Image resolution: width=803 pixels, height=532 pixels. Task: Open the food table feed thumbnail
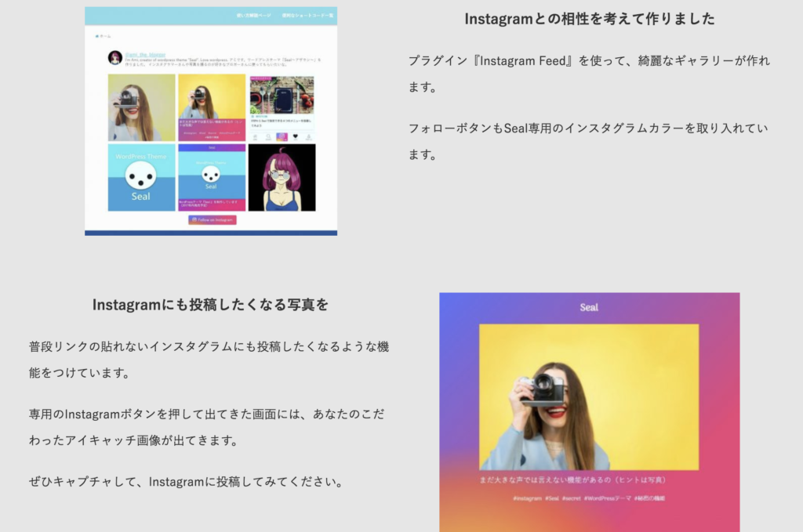pyautogui.click(x=282, y=96)
